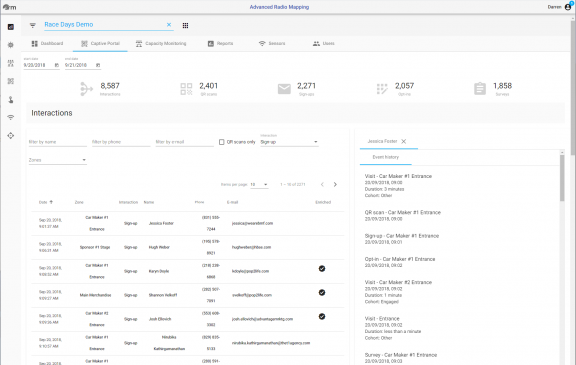Screen dimensions: 576x365
Task: Click enriched checkmark on Josh Ellovich row
Action: click(x=322, y=316)
